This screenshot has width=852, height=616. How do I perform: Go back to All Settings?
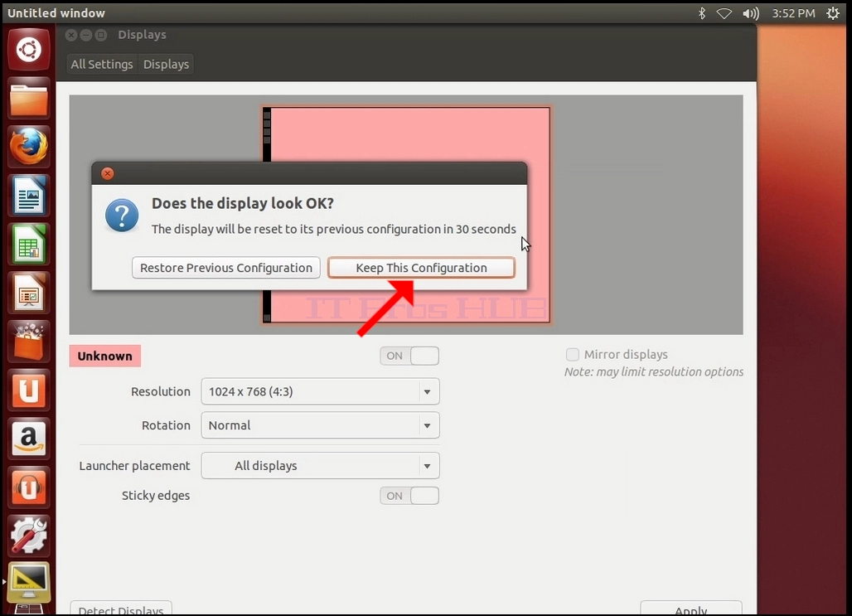[x=102, y=64]
